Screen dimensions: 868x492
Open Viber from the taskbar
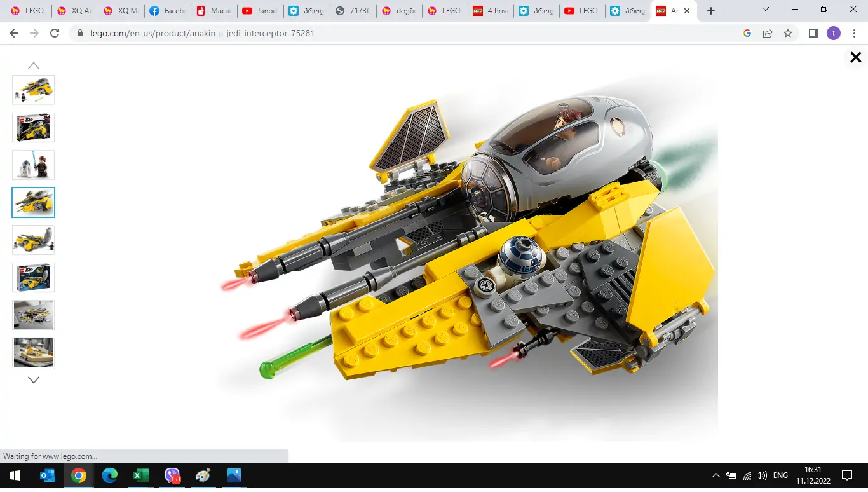(172, 475)
